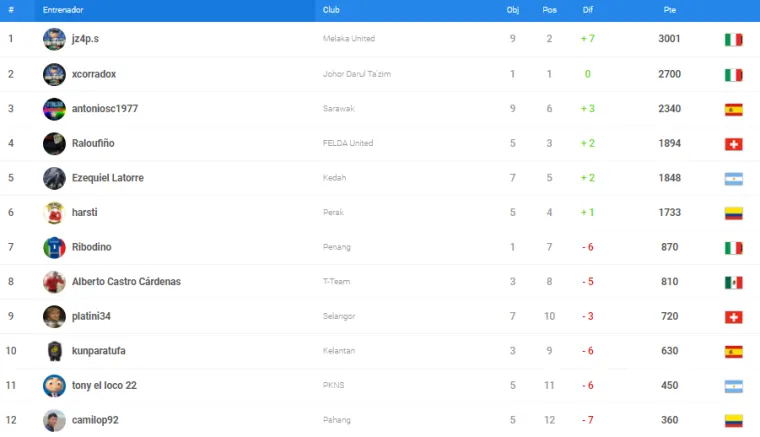This screenshot has width=760, height=437.
Task: Open manager name kunparatufa
Action: pyautogui.click(x=98, y=351)
